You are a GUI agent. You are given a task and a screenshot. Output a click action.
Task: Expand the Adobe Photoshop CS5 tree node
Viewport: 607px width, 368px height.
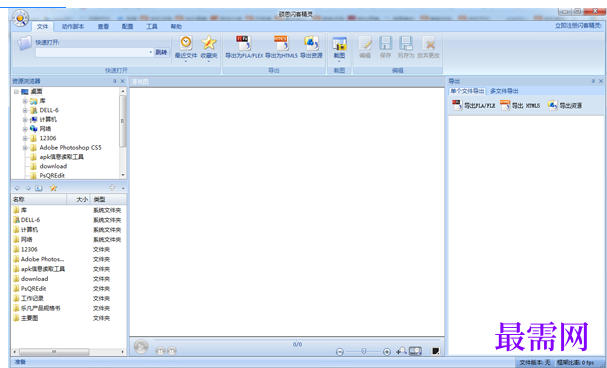[25, 147]
